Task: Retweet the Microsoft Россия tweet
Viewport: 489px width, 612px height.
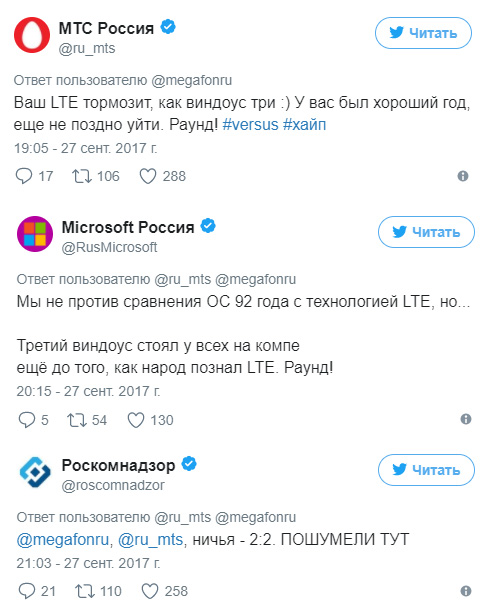Action: tap(77, 420)
